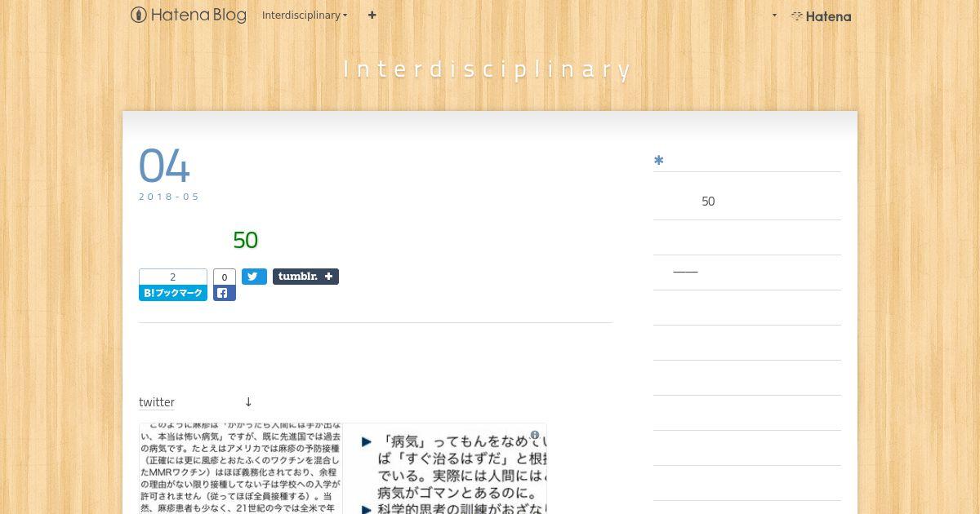Click the date number 04
The height and width of the screenshot is (514, 980).
164,166
